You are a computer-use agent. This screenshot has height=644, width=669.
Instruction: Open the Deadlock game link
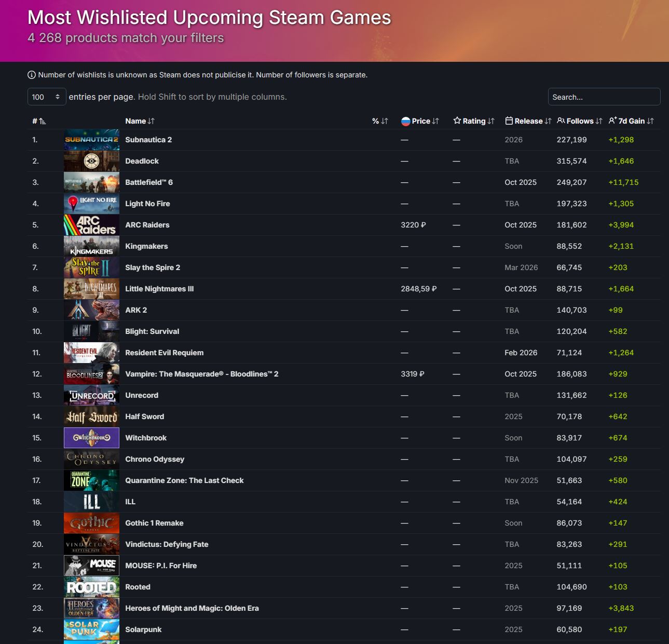pos(142,161)
